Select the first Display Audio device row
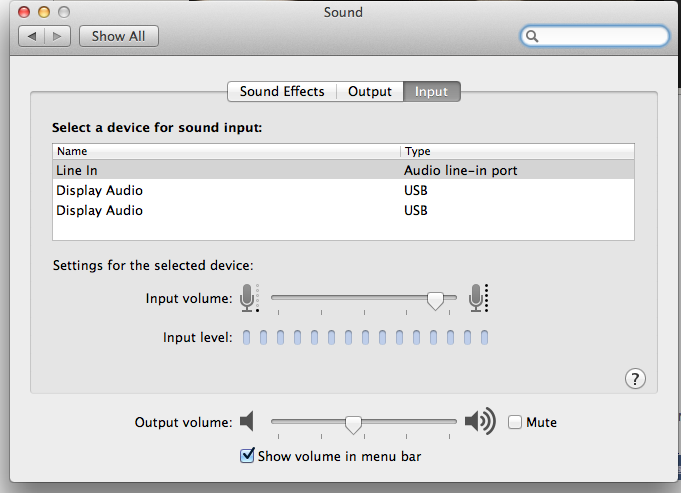Image resolution: width=681 pixels, height=493 pixels. (x=343, y=190)
